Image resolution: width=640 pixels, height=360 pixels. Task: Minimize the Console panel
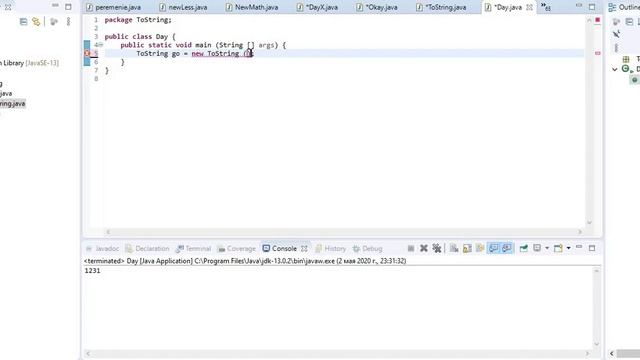pos(579,247)
